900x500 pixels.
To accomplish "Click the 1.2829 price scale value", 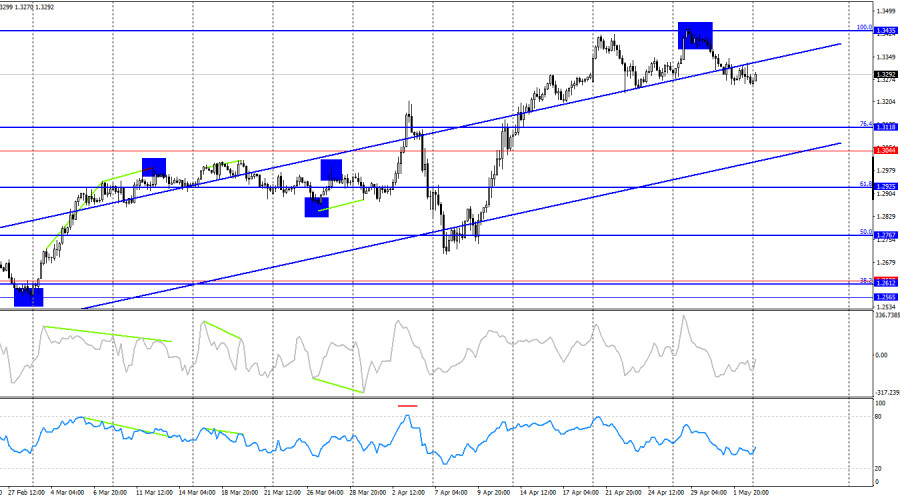I will click(x=887, y=216).
